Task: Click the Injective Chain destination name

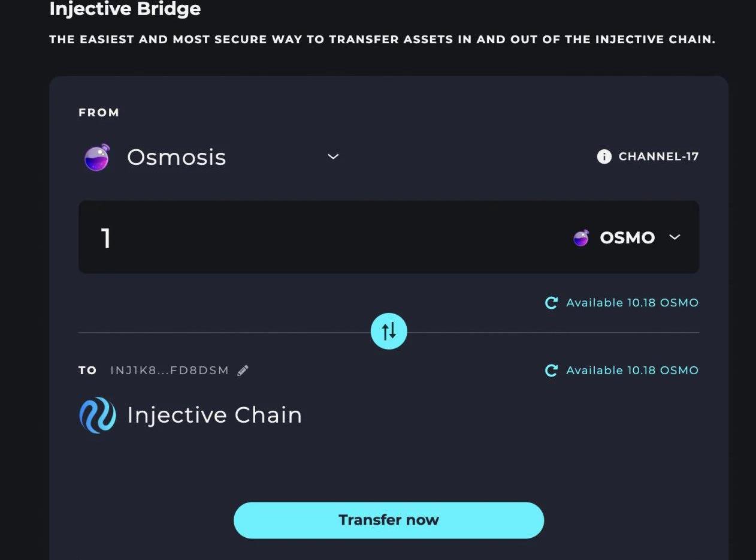Action: pos(214,415)
